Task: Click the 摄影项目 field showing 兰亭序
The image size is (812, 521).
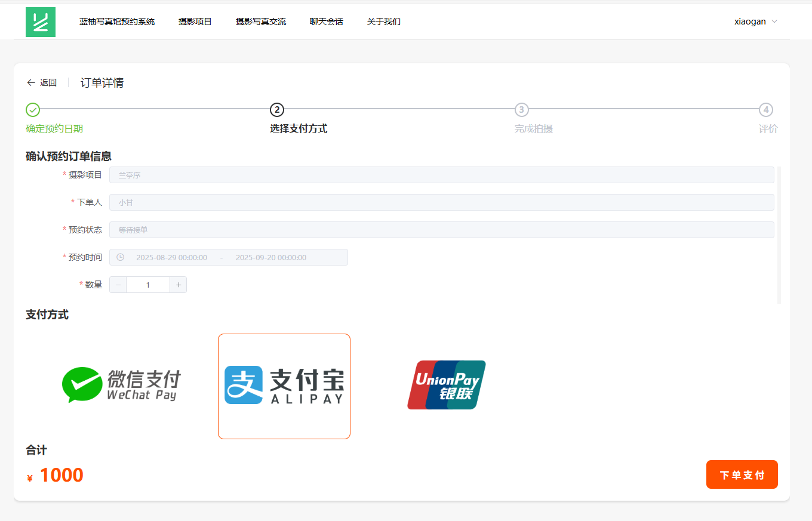Action: click(x=442, y=175)
